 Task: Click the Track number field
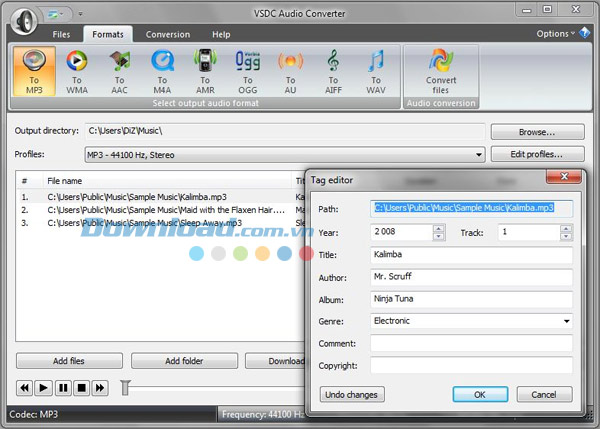point(529,232)
